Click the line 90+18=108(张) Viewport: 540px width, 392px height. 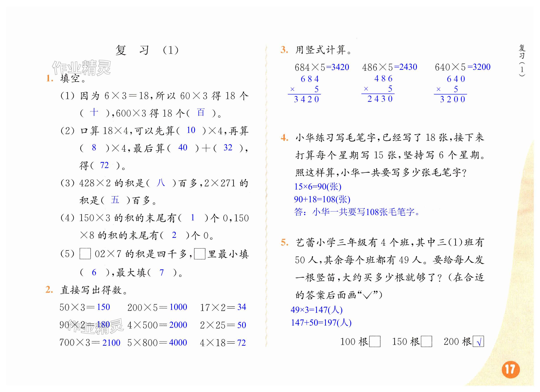coord(322,199)
